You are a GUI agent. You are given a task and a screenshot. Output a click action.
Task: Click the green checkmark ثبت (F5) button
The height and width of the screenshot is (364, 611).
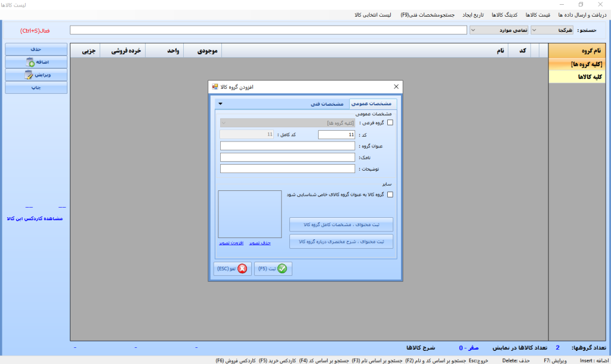(274, 269)
